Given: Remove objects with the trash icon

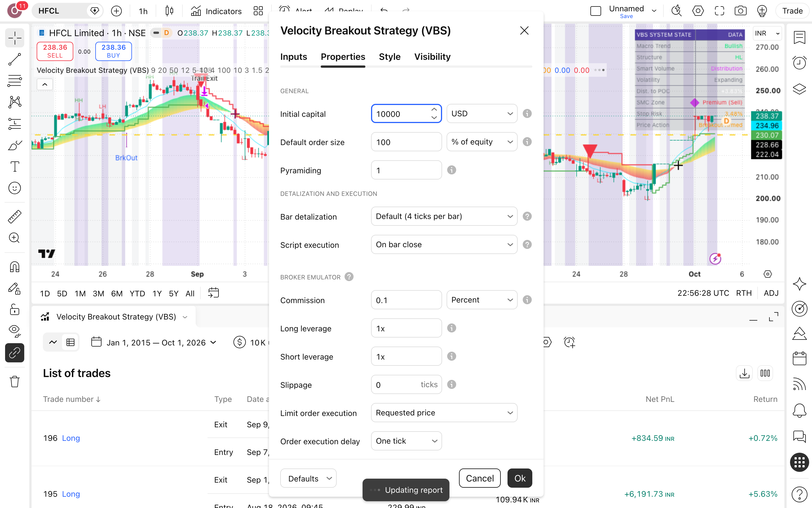Looking at the screenshot, I should 14,381.
